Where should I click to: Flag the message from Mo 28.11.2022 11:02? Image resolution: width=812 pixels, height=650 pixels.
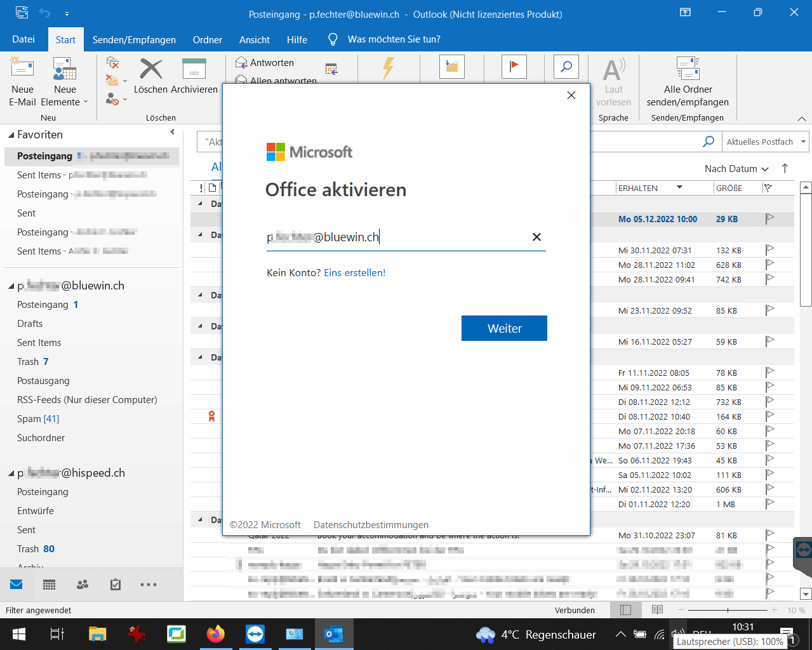pyautogui.click(x=770, y=265)
